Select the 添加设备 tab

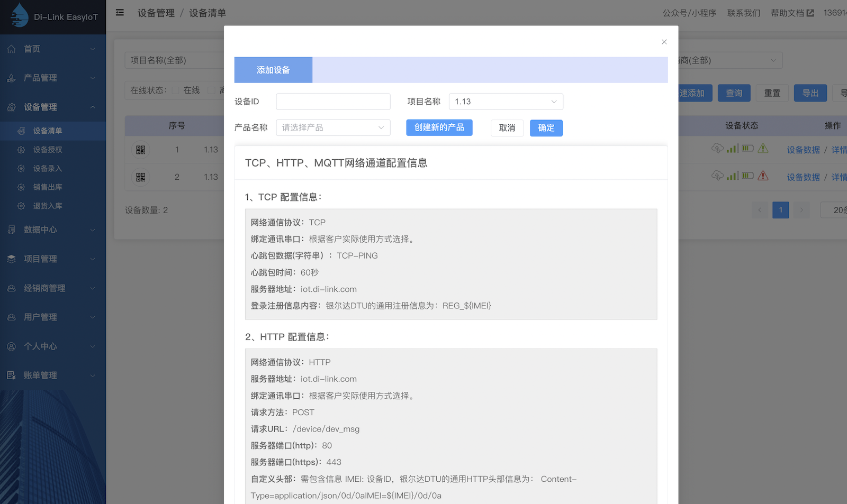click(x=273, y=70)
